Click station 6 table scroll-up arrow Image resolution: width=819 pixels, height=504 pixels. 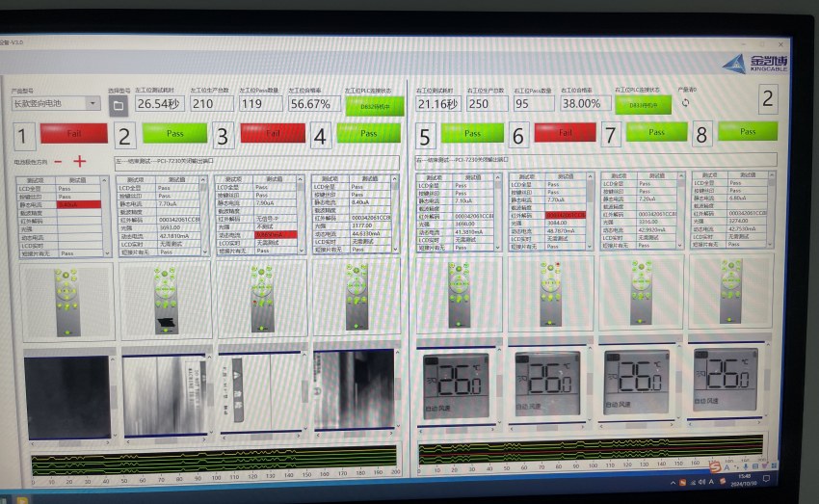coord(590,177)
